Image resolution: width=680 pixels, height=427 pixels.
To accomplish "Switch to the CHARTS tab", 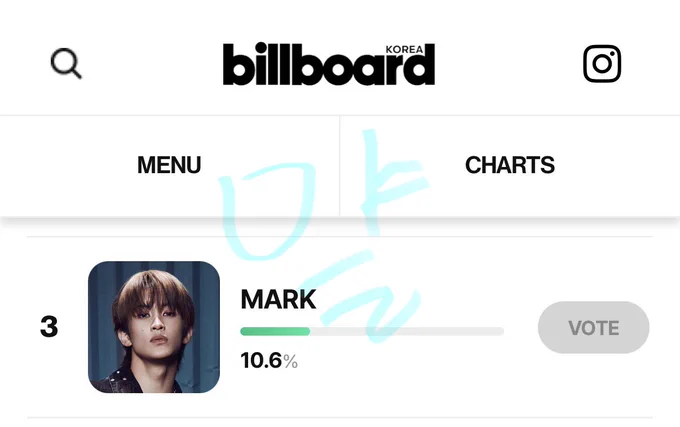I will click(x=510, y=165).
